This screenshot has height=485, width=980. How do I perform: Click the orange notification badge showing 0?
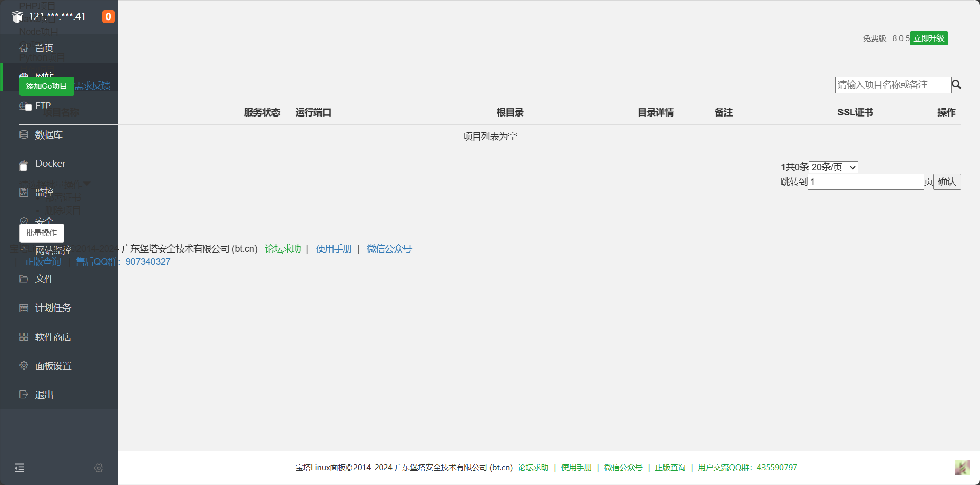108,16
